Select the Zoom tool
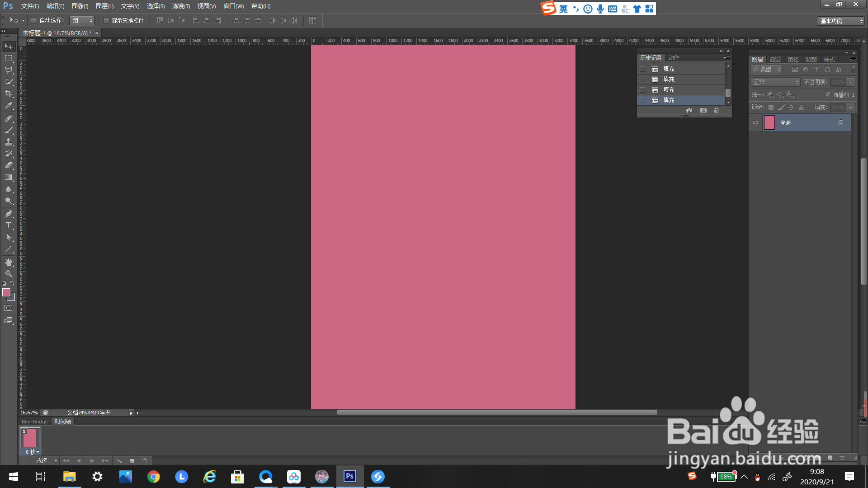868x488 pixels. tap(9, 274)
